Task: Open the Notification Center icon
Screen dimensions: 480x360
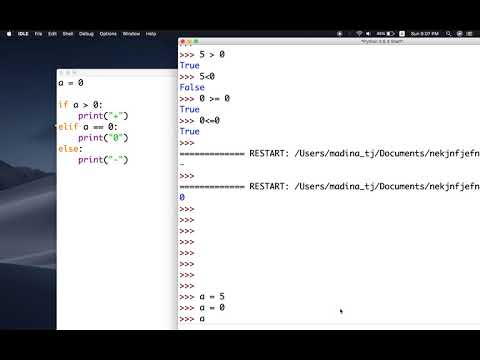Action: pos(470,34)
